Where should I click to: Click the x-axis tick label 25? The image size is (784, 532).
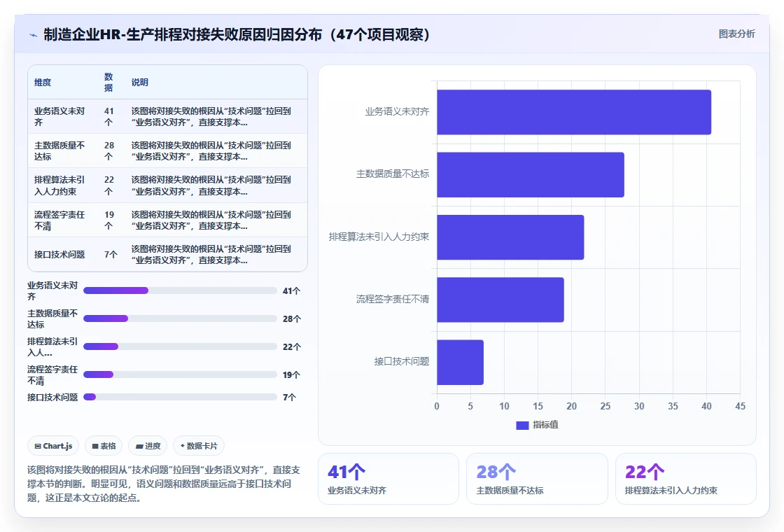click(x=605, y=407)
